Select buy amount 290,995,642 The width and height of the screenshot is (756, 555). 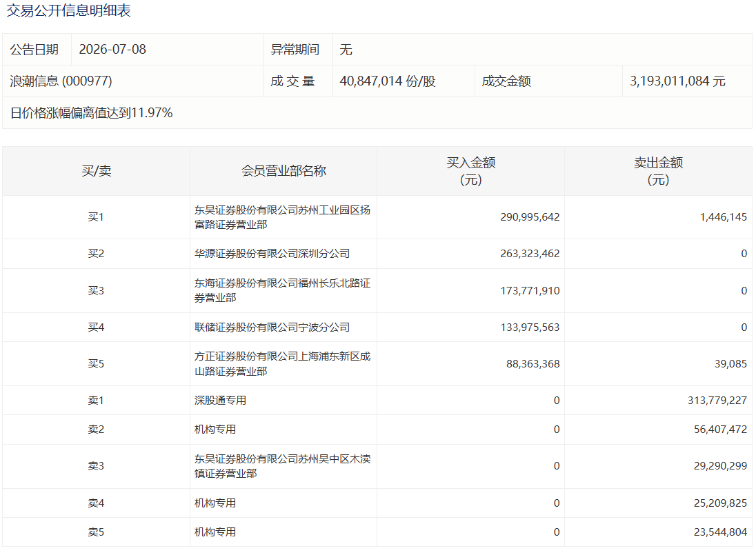(530, 216)
